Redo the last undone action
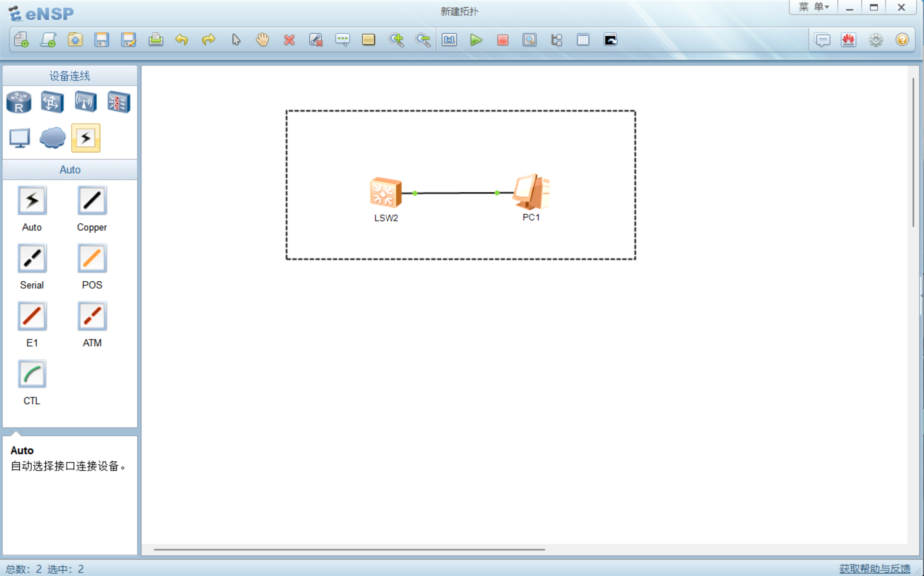The image size is (924, 576). coord(208,40)
